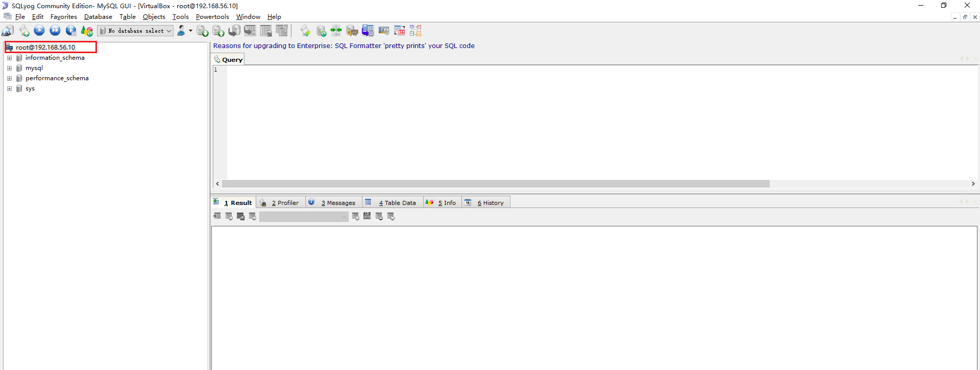Click delete row icon in result toolbar
The height and width of the screenshot is (370, 980).
pos(379,216)
